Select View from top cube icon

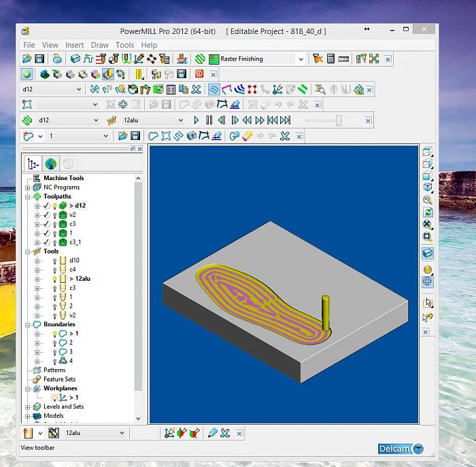(x=428, y=151)
